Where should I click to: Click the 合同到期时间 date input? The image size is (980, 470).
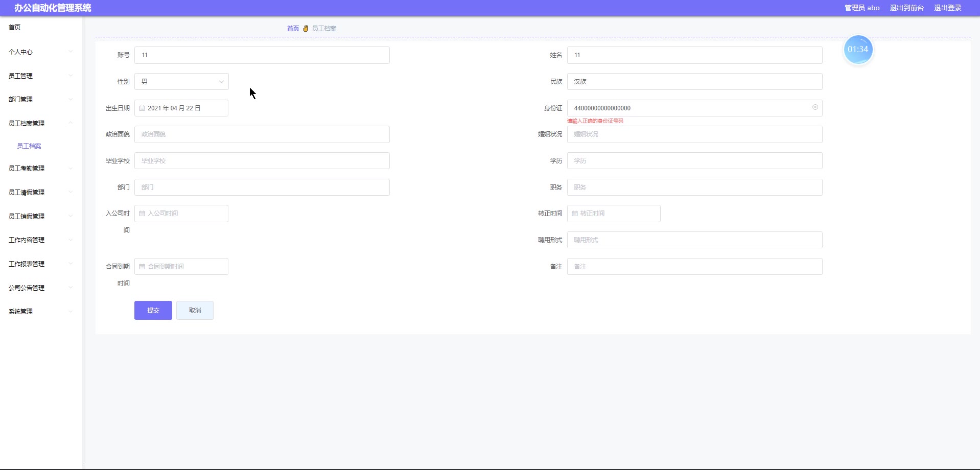[x=181, y=267]
